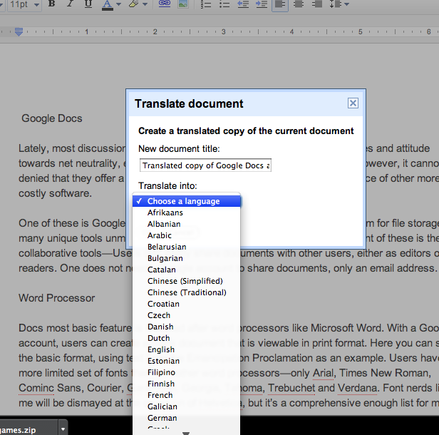The width and height of the screenshot is (439, 435).
Task: Open the 11pt font size dropdown
Action: 24,5
